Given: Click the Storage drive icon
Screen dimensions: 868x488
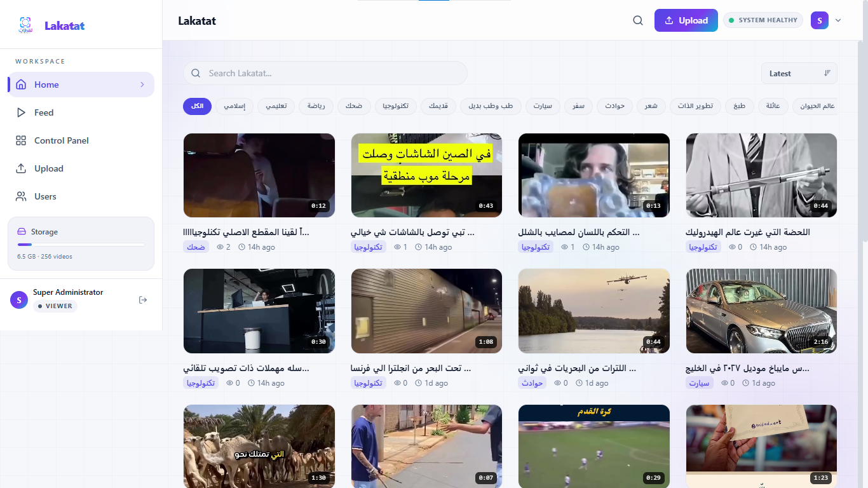Looking at the screenshot, I should click(22, 232).
